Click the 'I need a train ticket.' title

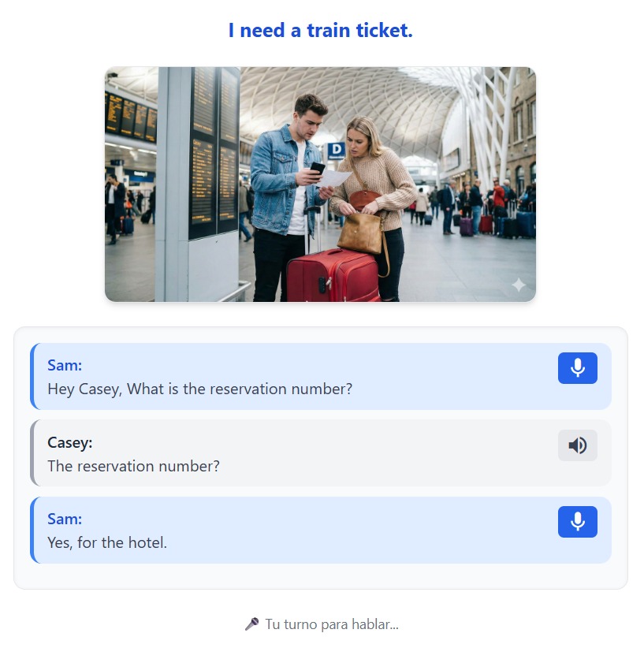click(x=321, y=30)
